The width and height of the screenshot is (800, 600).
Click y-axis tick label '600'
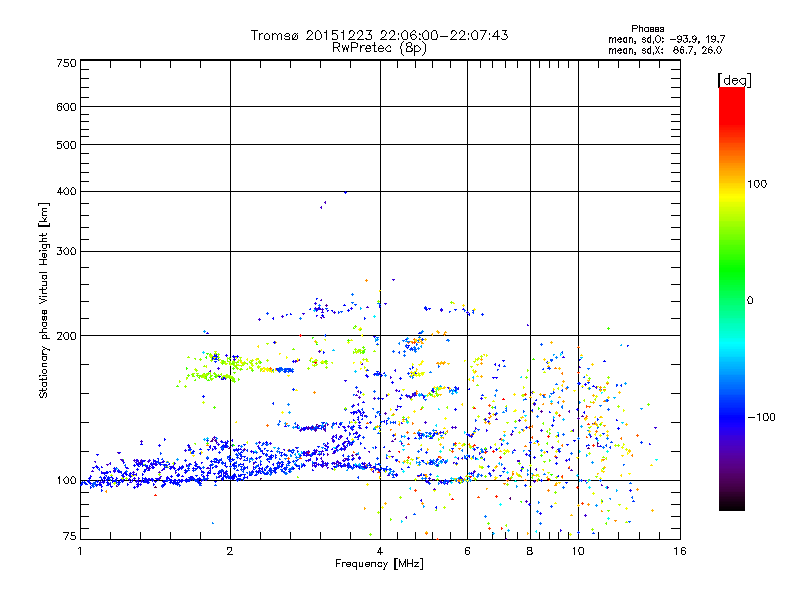pyautogui.click(x=66, y=107)
